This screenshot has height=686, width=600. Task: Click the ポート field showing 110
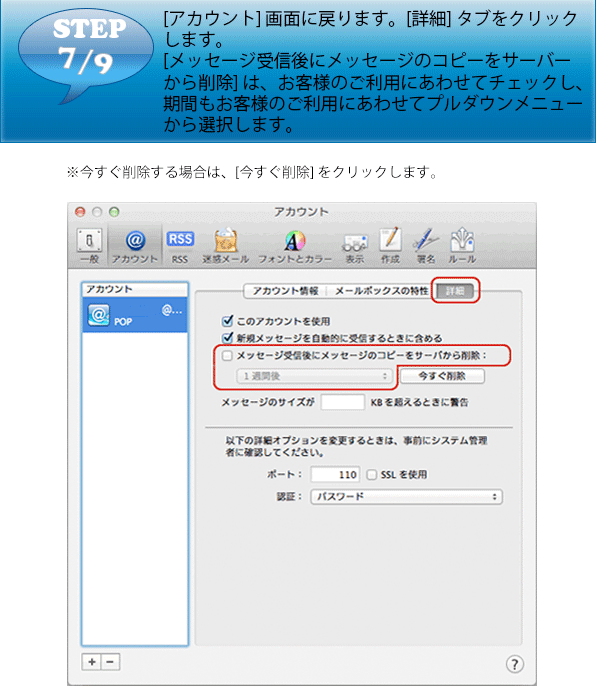[335, 475]
